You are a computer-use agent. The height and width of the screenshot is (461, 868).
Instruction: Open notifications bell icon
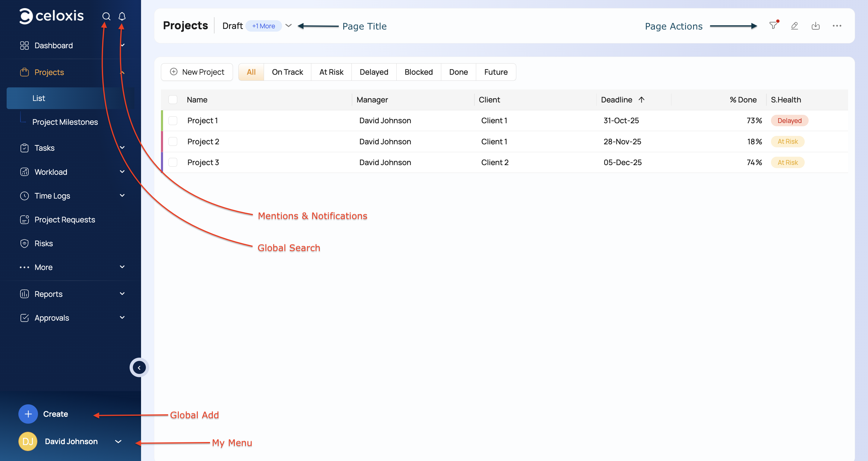click(122, 16)
